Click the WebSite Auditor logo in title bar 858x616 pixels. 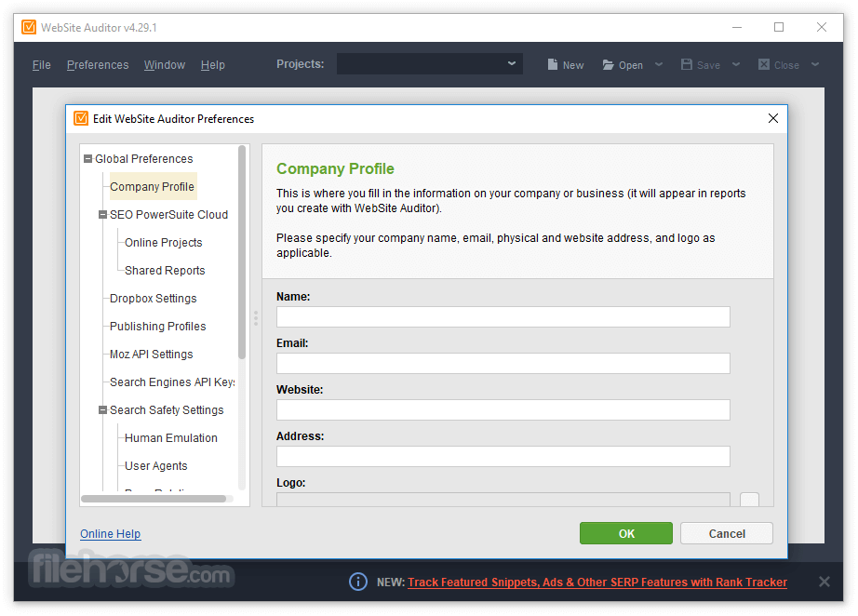coord(29,27)
